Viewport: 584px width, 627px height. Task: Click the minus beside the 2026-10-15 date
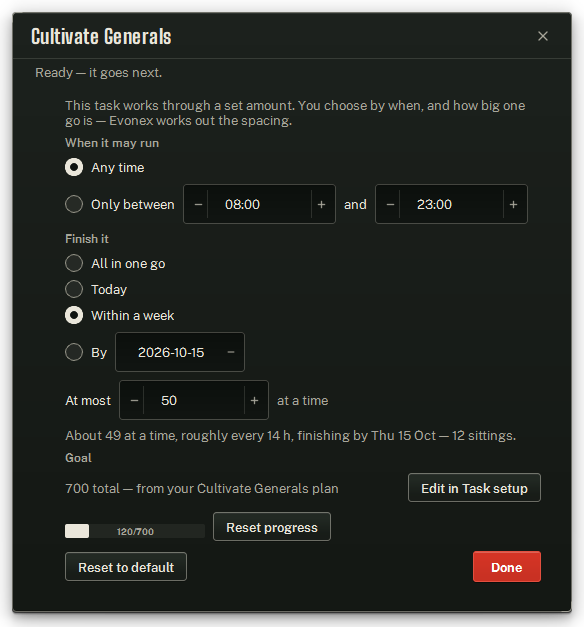[x=231, y=352]
